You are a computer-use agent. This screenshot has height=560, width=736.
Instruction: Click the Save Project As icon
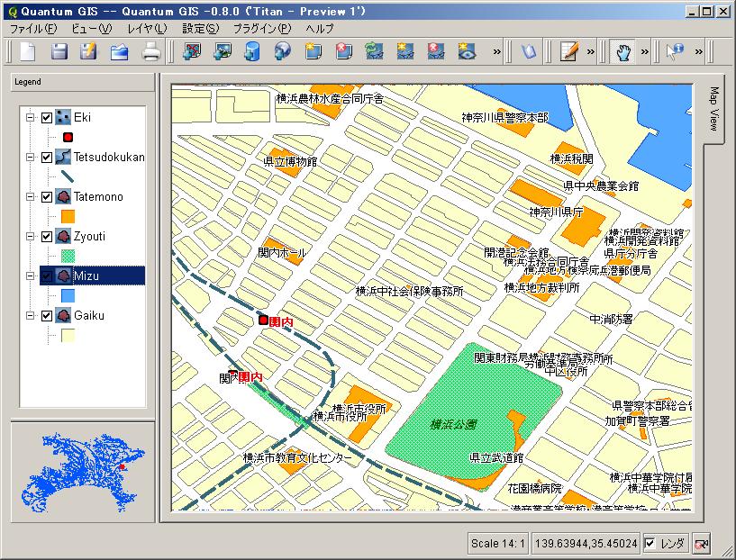(88, 51)
